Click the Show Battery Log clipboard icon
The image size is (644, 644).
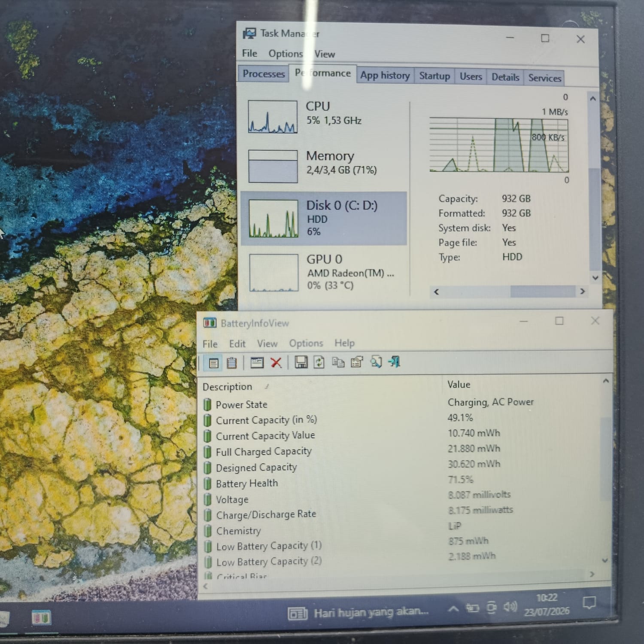point(231,363)
